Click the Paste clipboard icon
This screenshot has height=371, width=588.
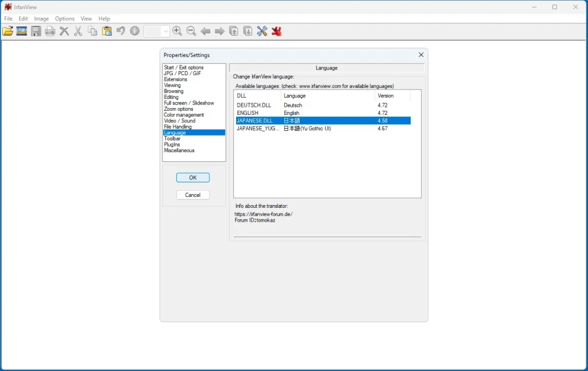pos(107,31)
